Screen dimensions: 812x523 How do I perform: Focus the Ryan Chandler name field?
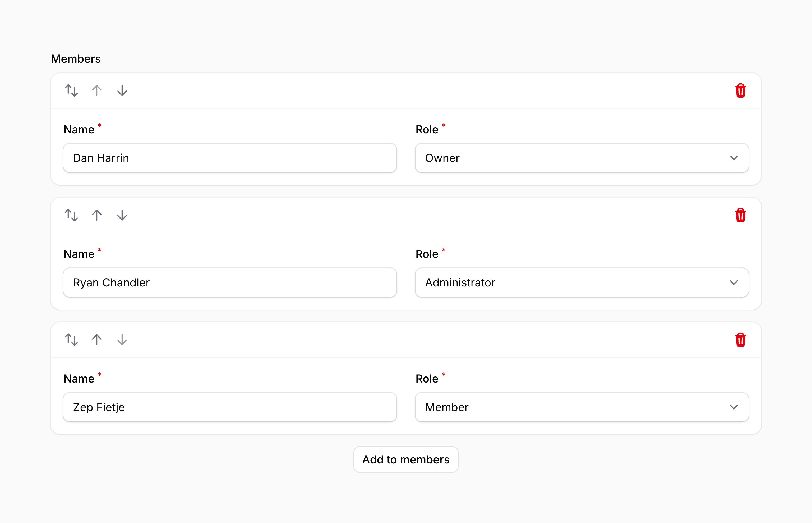230,283
